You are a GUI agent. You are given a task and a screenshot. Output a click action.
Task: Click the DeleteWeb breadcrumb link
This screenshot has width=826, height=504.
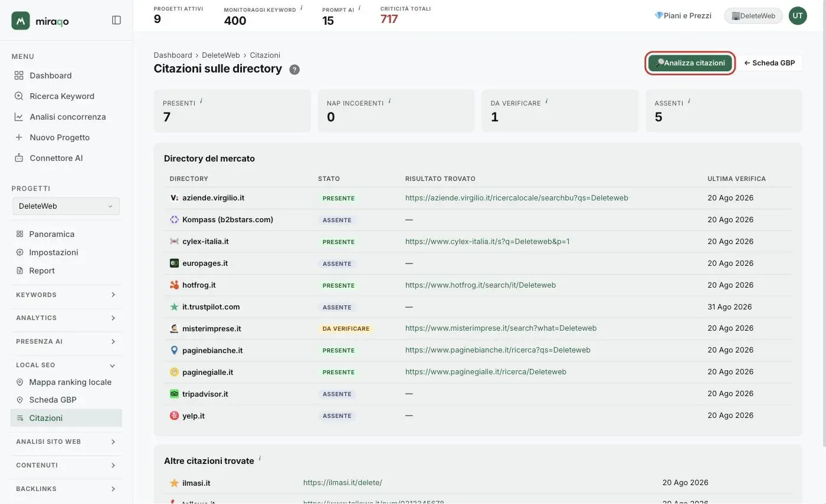click(x=221, y=55)
